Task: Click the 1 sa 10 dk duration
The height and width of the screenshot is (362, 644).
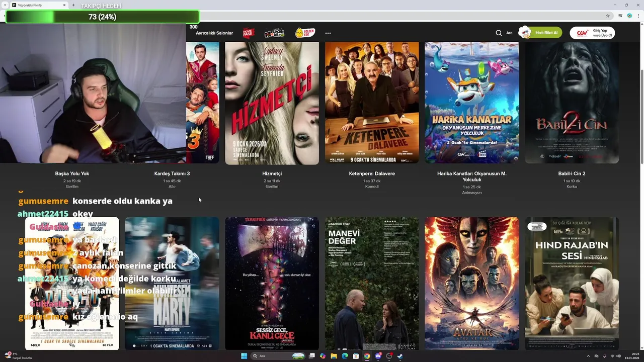Action: (x=572, y=181)
